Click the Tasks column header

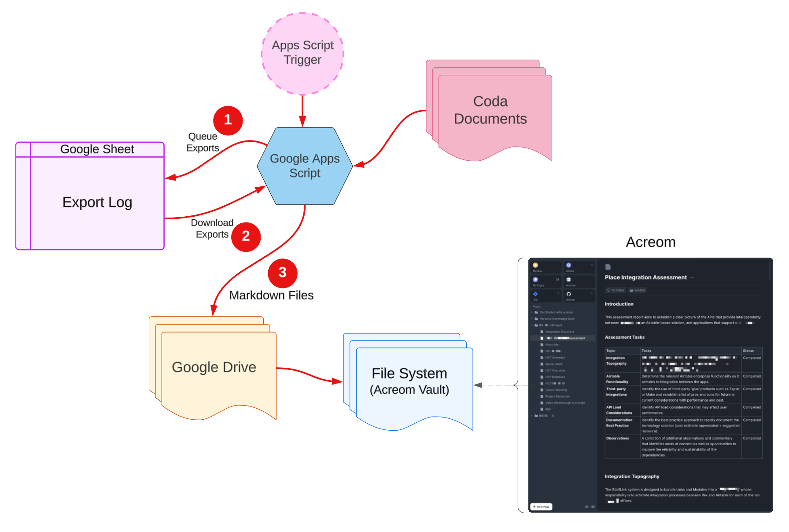(x=691, y=351)
